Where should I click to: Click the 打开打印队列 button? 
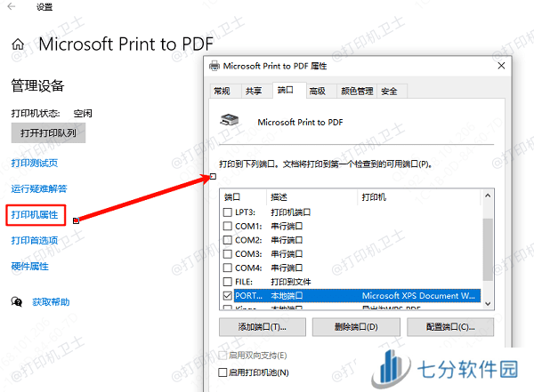[x=48, y=133]
